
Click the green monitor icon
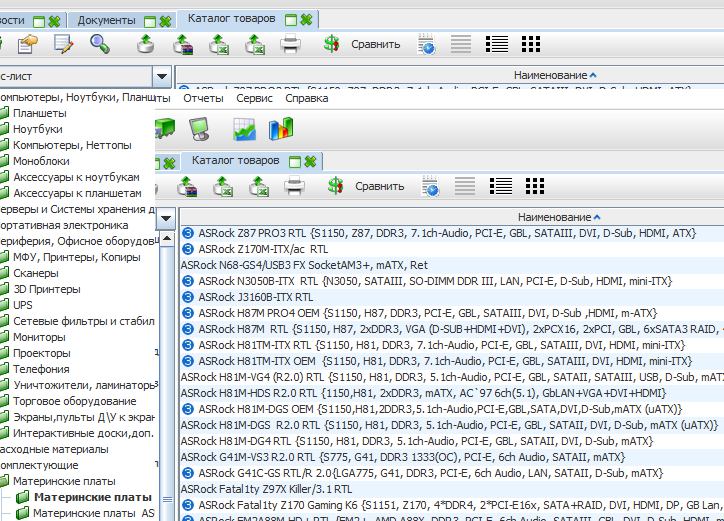pos(199,128)
